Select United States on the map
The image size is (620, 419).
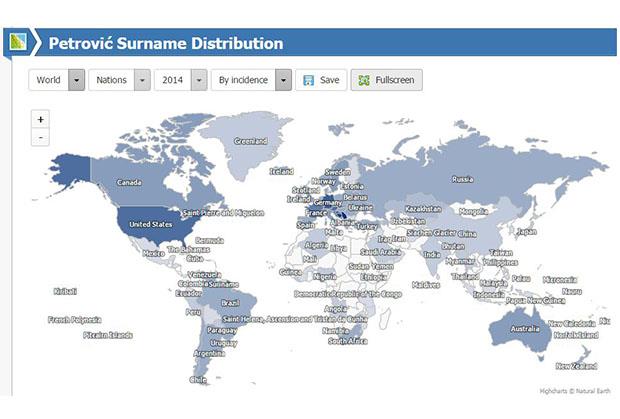pyautogui.click(x=150, y=225)
